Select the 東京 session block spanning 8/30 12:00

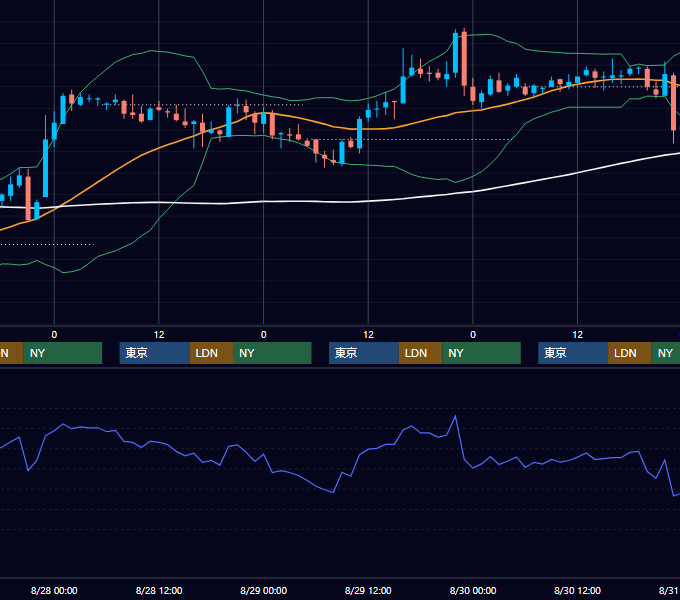tap(573, 353)
